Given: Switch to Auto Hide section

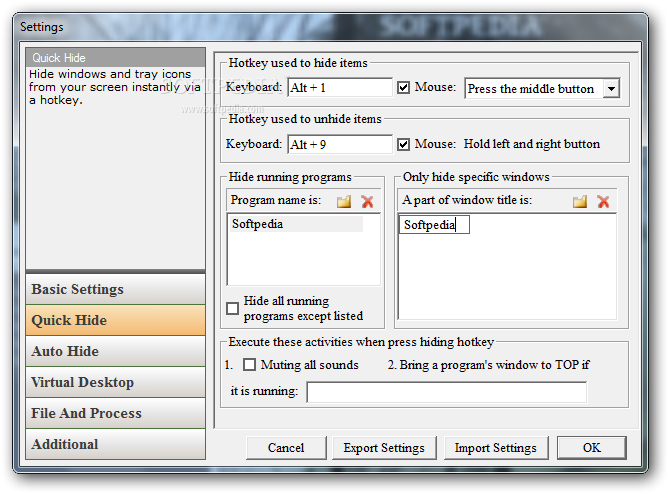Looking at the screenshot, I should tap(115, 351).
